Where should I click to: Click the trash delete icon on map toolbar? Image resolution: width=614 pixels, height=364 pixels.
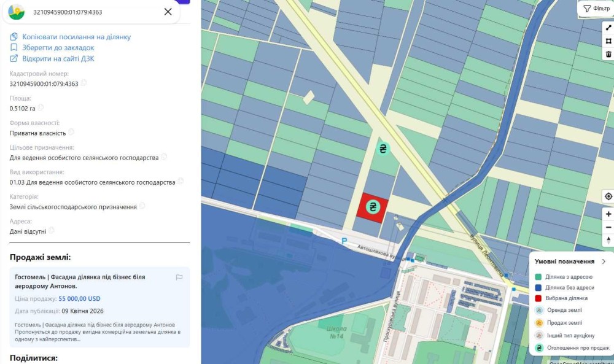coord(608,54)
